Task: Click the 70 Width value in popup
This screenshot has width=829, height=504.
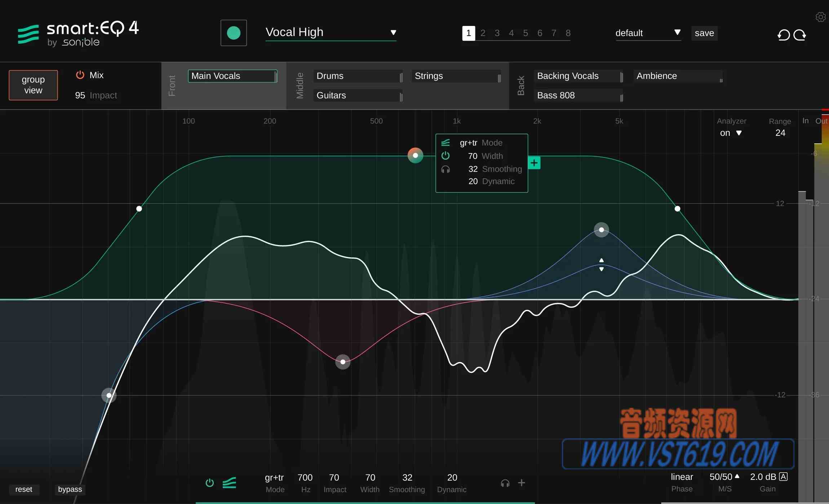Action: (473, 156)
